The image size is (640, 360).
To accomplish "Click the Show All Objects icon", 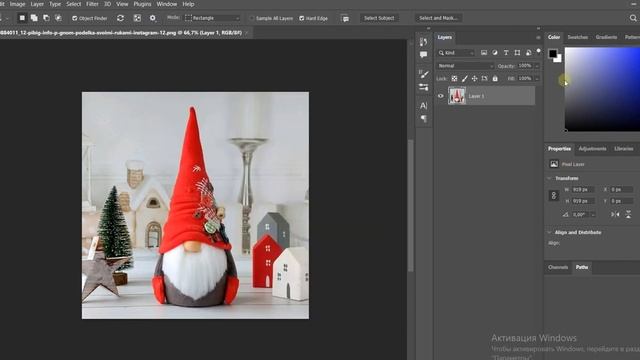I will pyautogui.click(x=137, y=18).
